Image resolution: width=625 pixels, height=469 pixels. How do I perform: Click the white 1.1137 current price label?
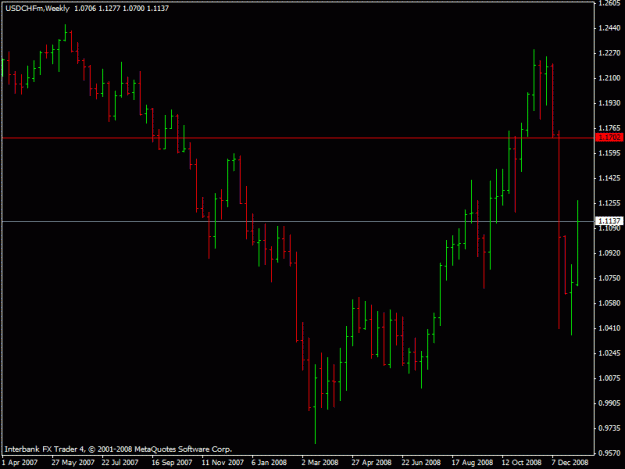pyautogui.click(x=609, y=221)
